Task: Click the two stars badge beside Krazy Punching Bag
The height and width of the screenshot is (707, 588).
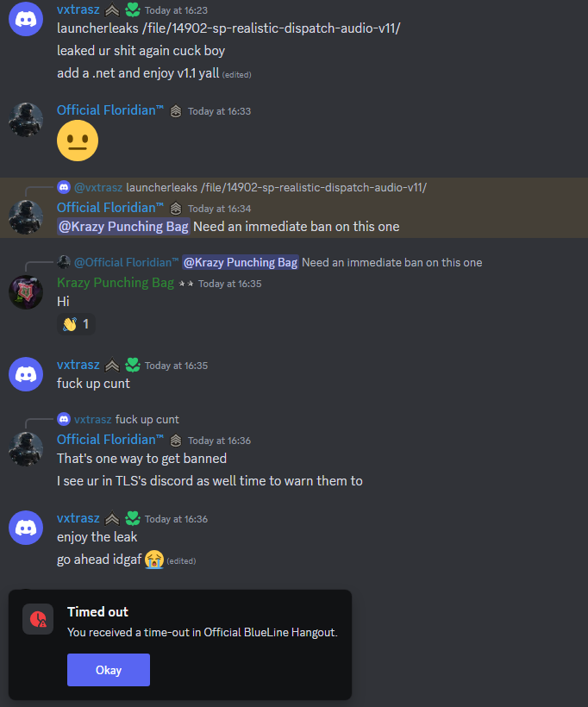Action: click(x=186, y=284)
